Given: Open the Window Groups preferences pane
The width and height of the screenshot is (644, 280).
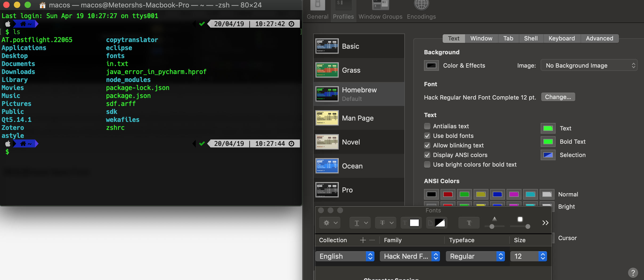Looking at the screenshot, I should (380, 10).
